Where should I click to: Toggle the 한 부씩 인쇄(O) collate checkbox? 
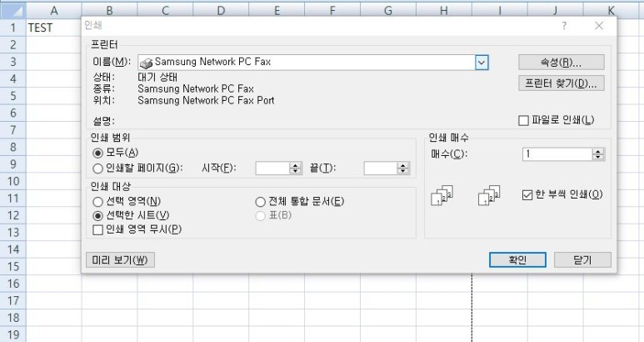coord(527,195)
